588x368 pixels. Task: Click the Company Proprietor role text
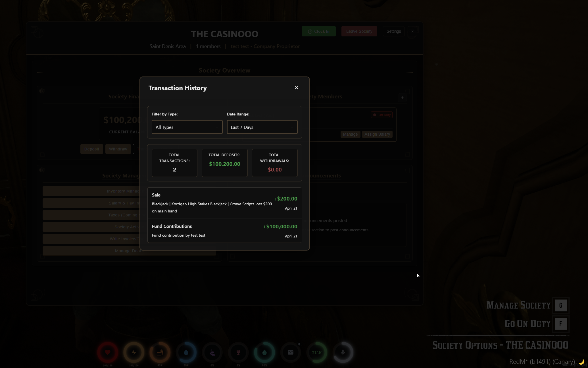(x=277, y=46)
